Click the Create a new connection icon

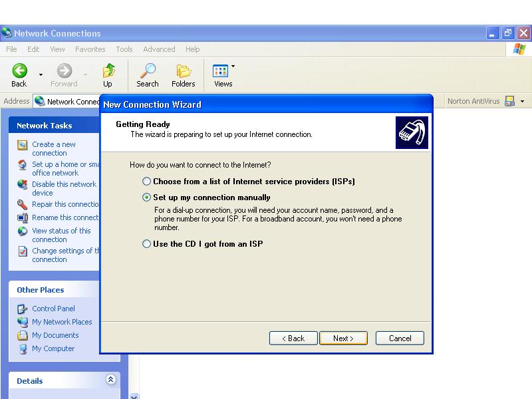(x=23, y=145)
